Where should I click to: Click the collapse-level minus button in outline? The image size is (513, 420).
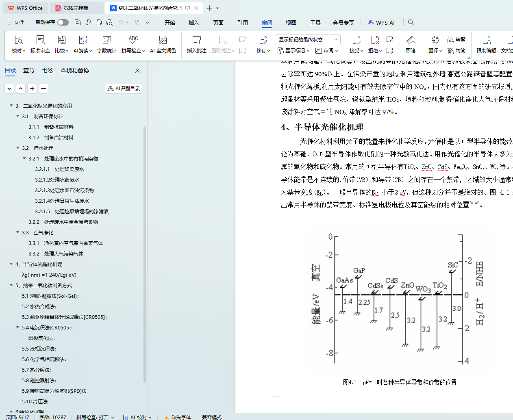[x=43, y=88]
